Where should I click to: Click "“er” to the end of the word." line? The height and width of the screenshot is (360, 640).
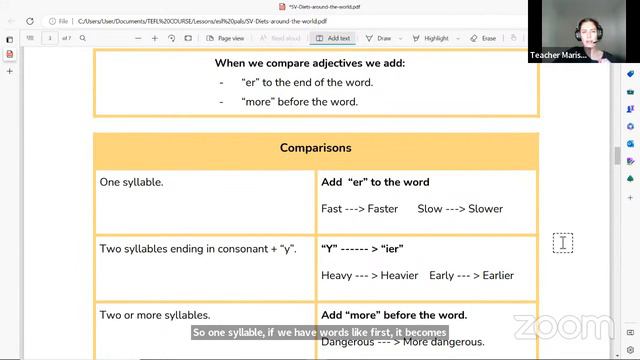tap(307, 82)
